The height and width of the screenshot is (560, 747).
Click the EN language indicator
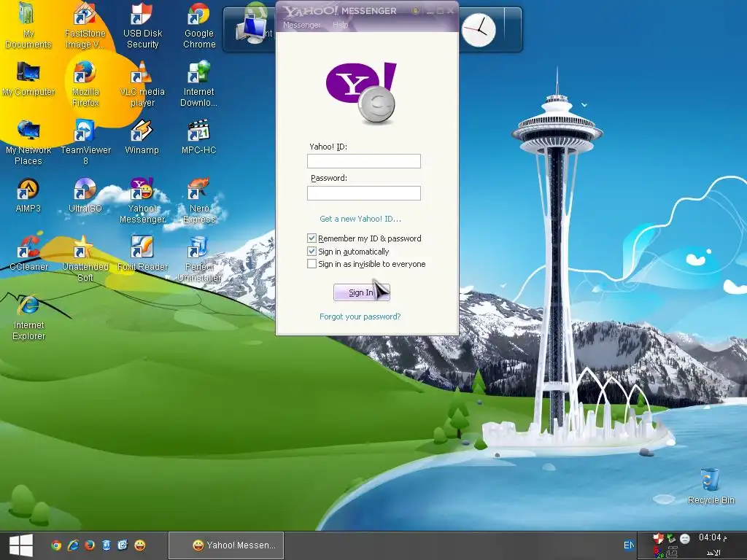point(629,545)
